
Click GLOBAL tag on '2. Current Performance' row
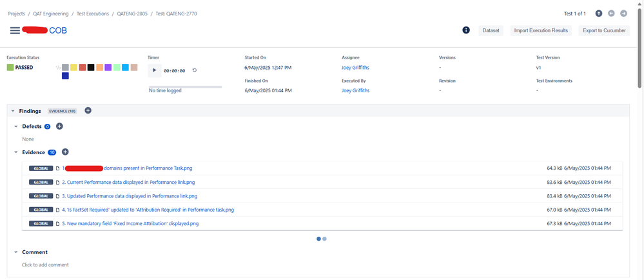[x=41, y=182]
